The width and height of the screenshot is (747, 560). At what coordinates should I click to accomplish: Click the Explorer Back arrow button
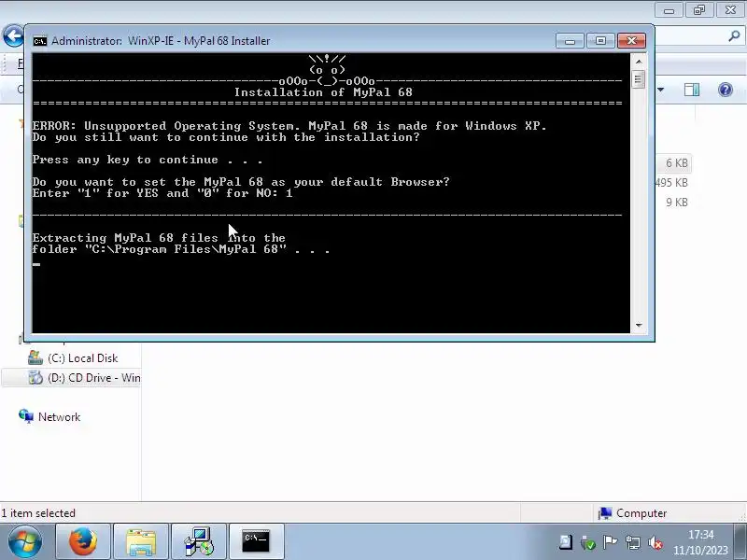13,35
